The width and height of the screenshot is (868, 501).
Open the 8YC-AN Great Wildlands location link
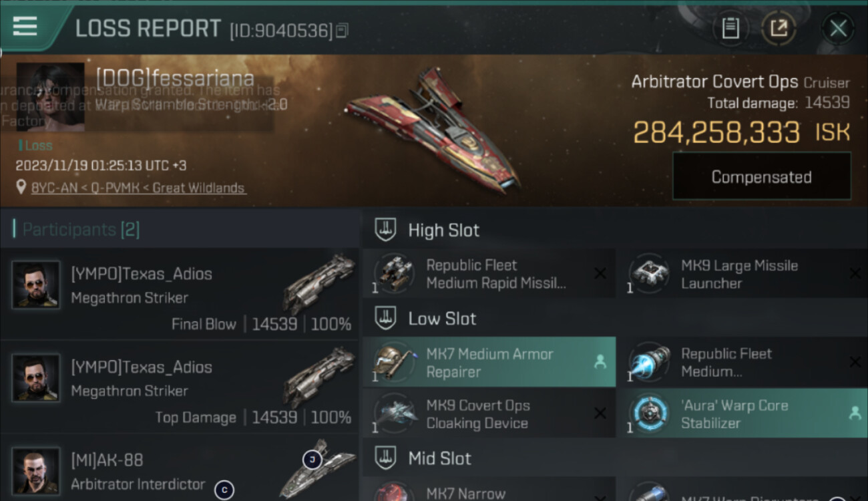[x=138, y=188]
